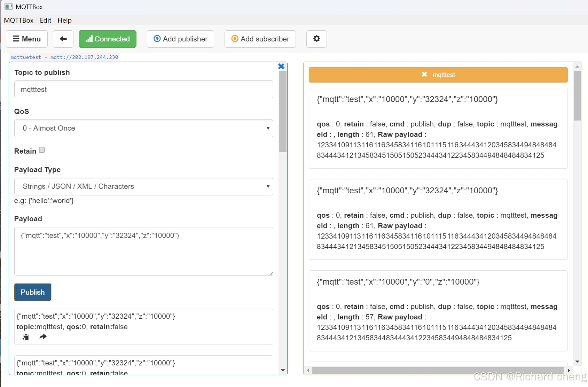Image resolution: width=588 pixels, height=387 pixels.
Task: Add a new subscriber
Action: (260, 39)
